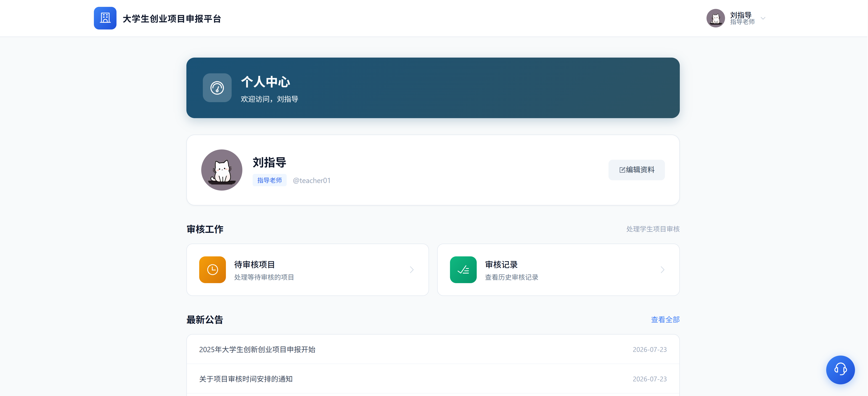
Task: Click the 最新公告 section heading
Action: coord(205,319)
